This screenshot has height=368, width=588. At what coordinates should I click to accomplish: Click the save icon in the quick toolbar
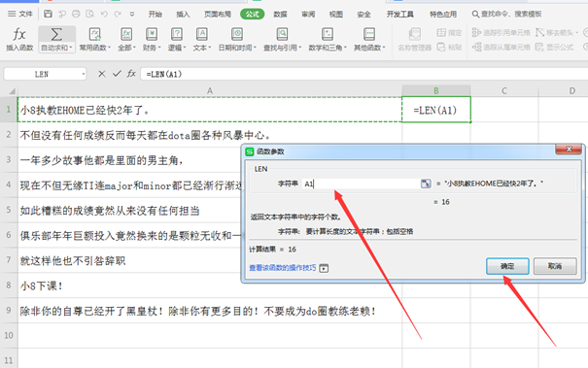coord(48,14)
